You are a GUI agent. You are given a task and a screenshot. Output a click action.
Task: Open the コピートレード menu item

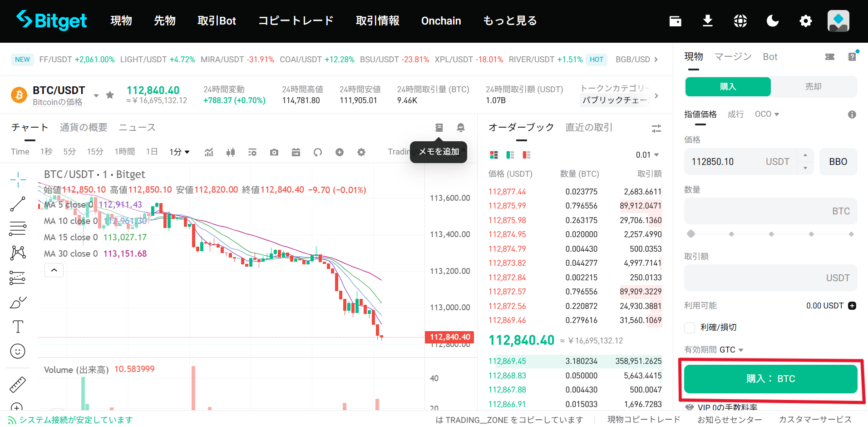(295, 20)
